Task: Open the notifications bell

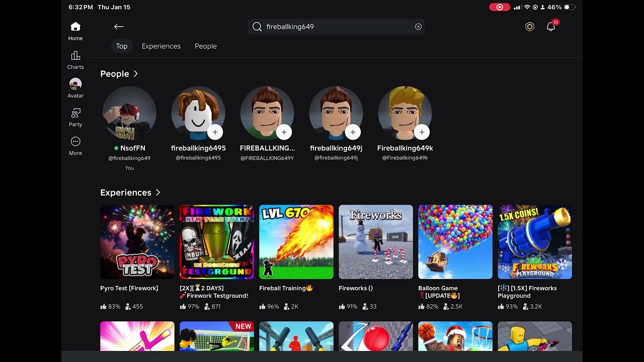Action: [551, 27]
